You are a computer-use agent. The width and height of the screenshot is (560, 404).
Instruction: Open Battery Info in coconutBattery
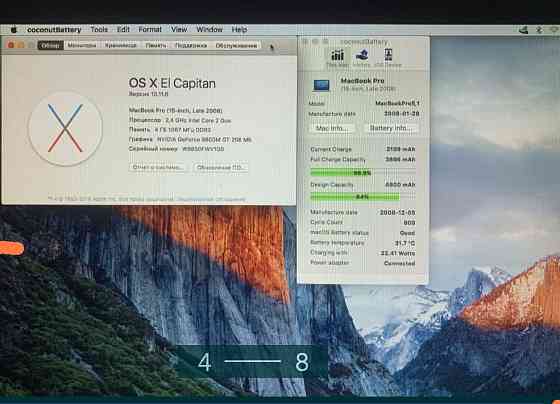(390, 128)
